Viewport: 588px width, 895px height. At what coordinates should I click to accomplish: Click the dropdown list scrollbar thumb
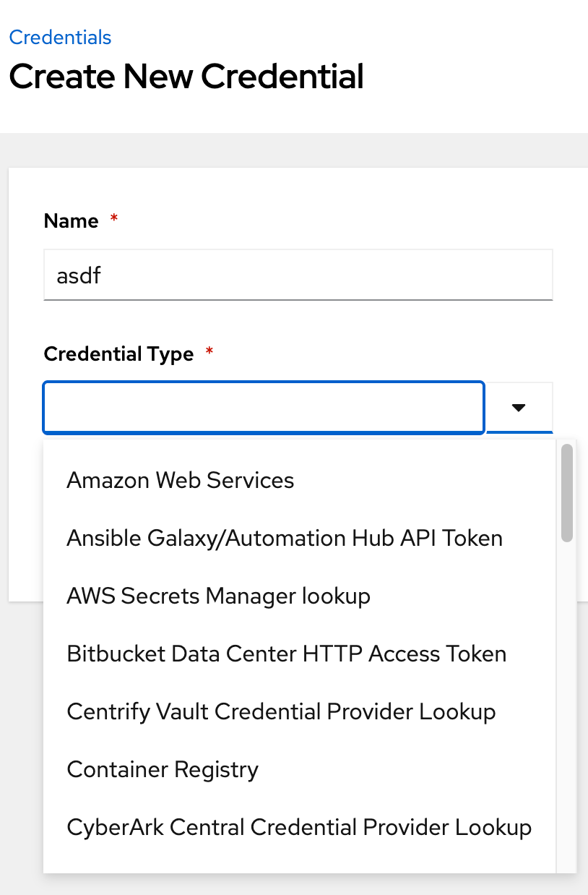(567, 493)
